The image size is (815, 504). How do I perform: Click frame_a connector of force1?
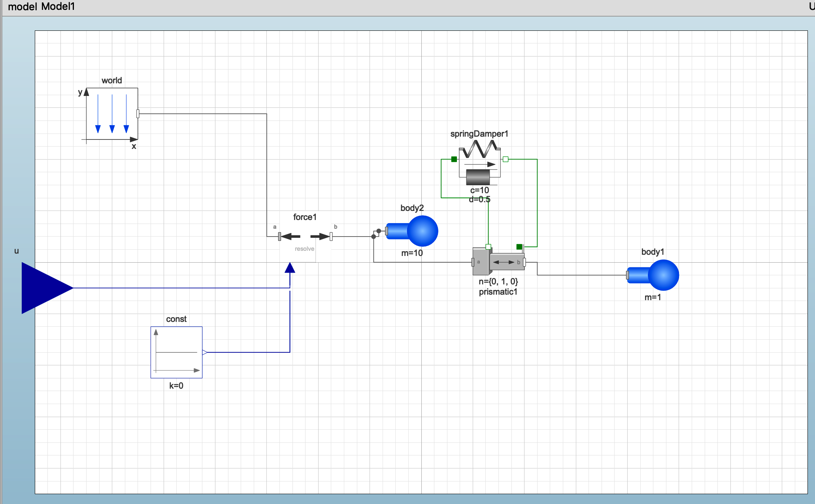[x=279, y=237]
